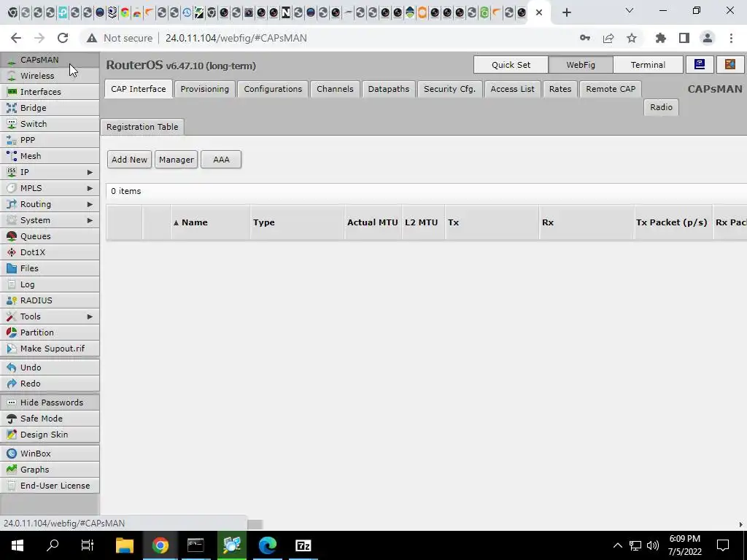Image resolution: width=747 pixels, height=560 pixels.
Task: View the Log section
Action: pos(50,284)
